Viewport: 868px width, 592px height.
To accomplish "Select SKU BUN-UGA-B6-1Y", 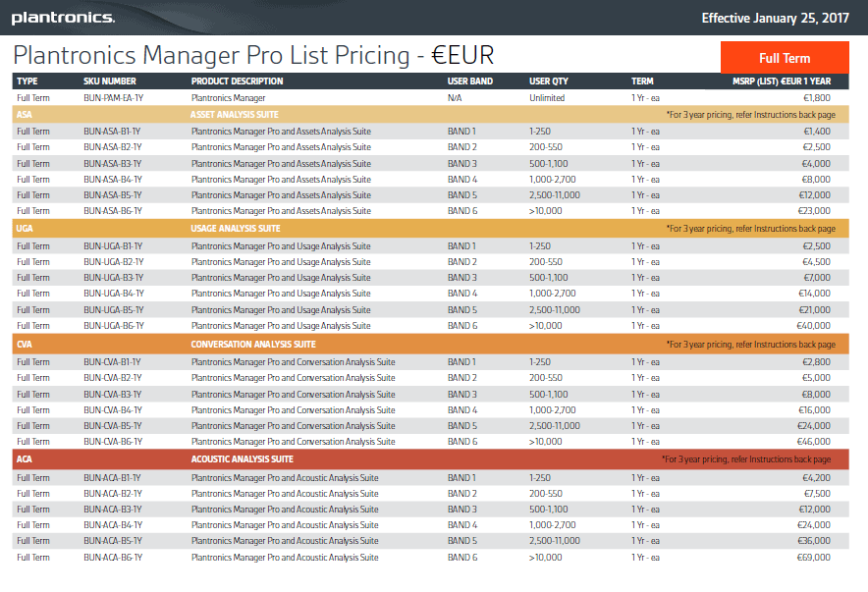I will pyautogui.click(x=114, y=326).
